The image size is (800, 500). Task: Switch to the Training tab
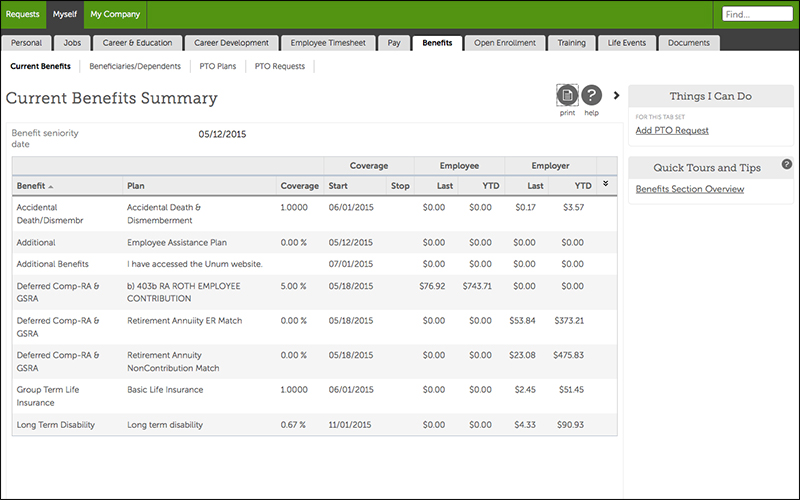click(571, 43)
